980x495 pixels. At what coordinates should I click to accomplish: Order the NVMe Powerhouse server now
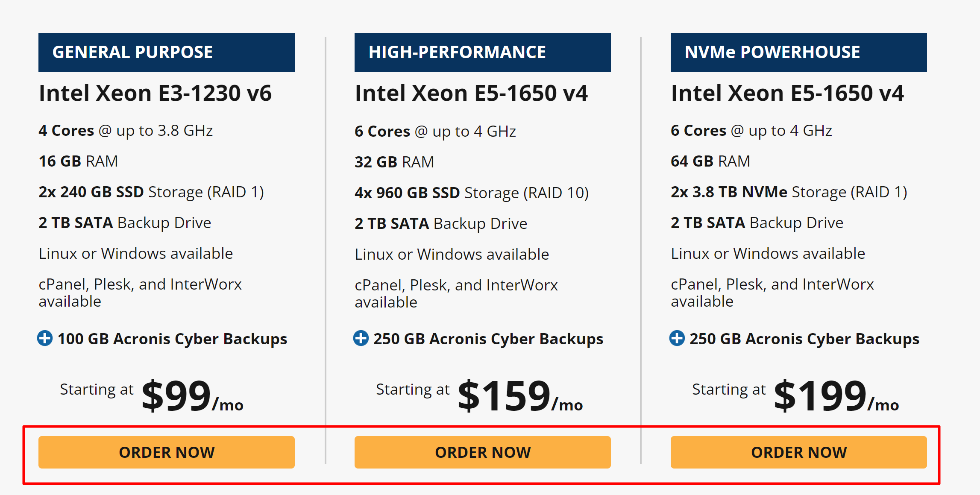click(798, 452)
